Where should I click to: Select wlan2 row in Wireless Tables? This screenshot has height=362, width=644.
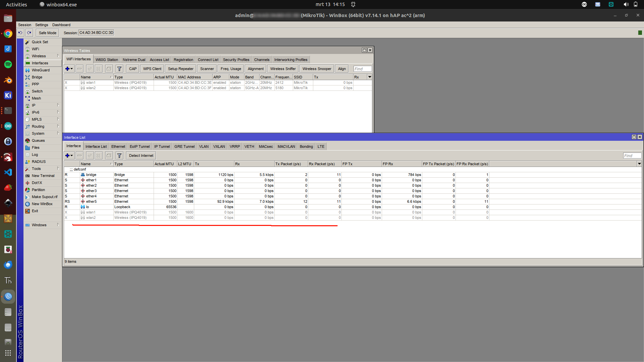pos(218,88)
